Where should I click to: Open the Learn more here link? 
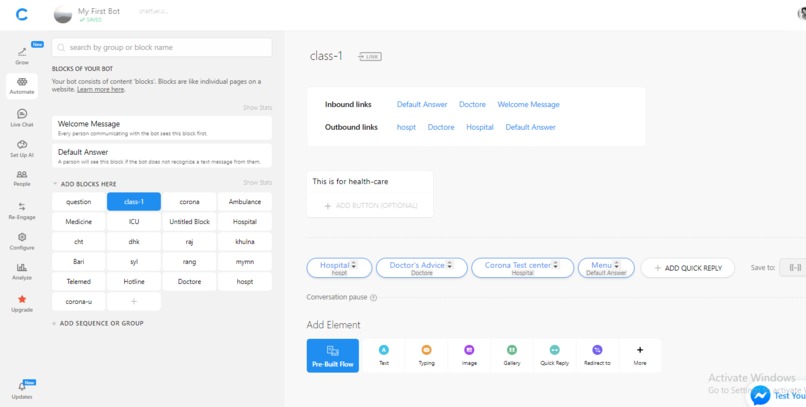100,89
